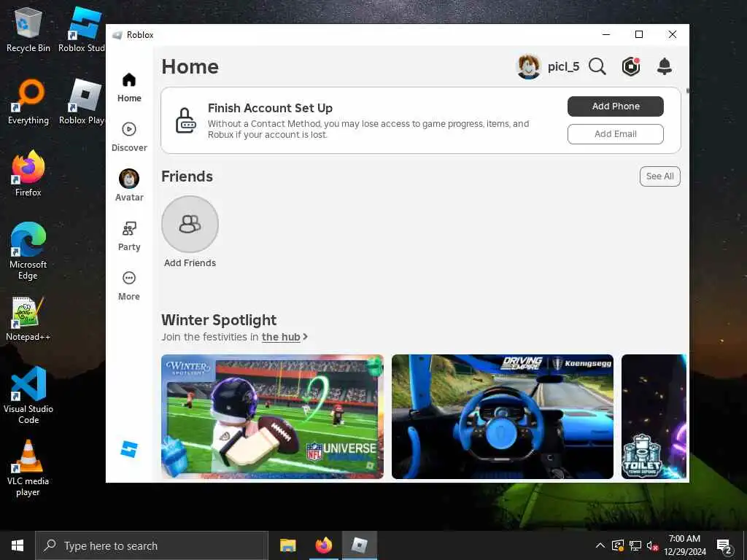Open the Discover section
The width and height of the screenshot is (747, 560).
point(129,137)
